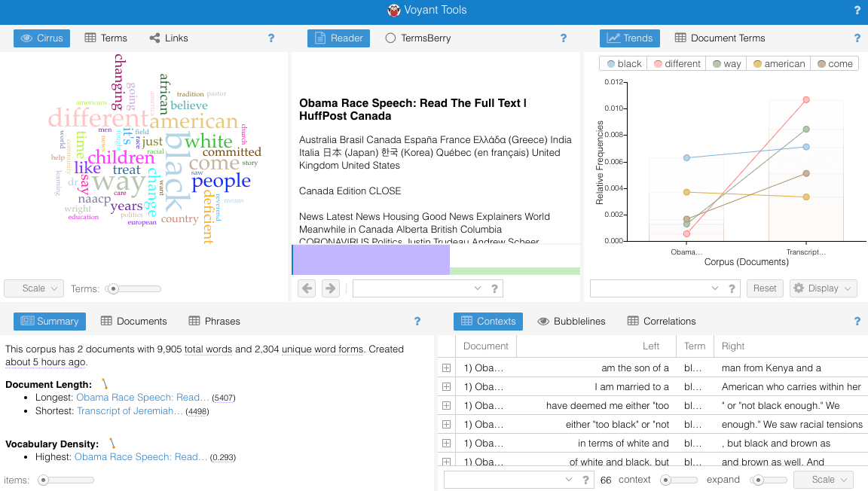
Task: Click the Reset button in Trends
Action: (x=765, y=288)
